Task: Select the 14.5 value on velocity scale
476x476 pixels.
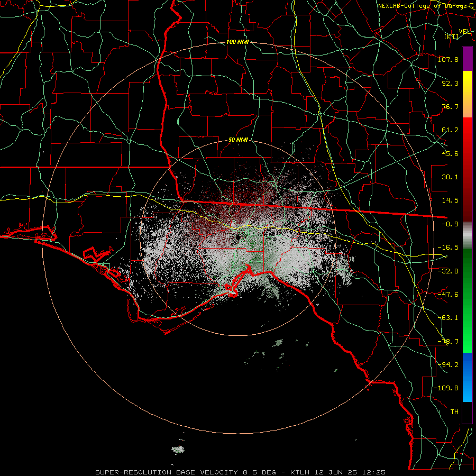Action: [450, 200]
